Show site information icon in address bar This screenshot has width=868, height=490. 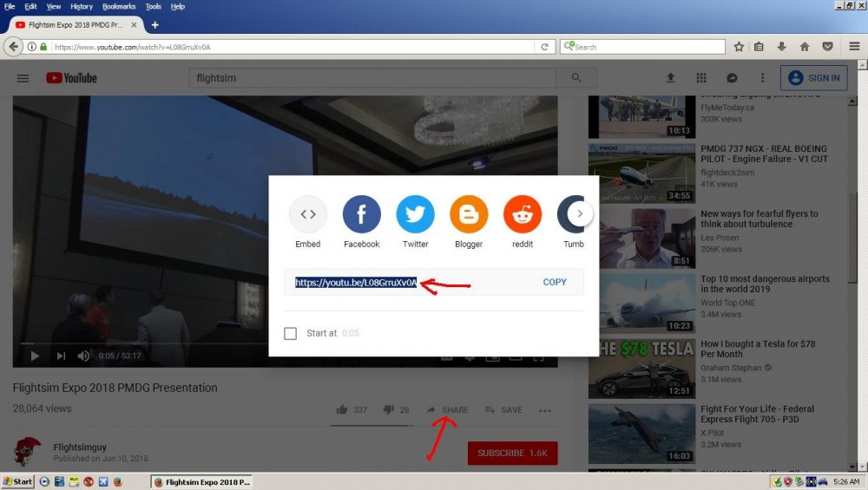click(x=31, y=47)
